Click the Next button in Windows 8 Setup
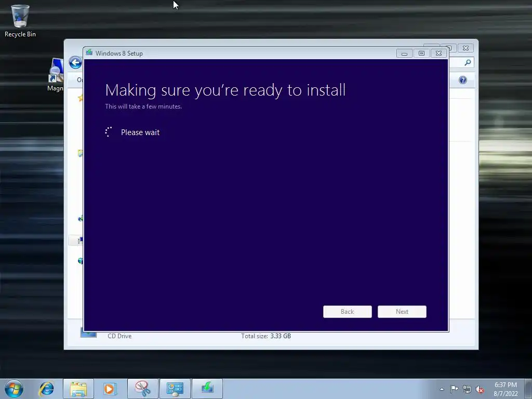The height and width of the screenshot is (399, 532). 402,312
